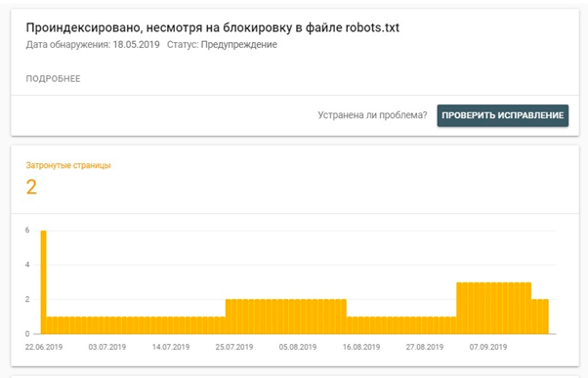The height and width of the screenshot is (378, 588).
Task: Click the bar above 25.07.2019
Action: point(234,316)
